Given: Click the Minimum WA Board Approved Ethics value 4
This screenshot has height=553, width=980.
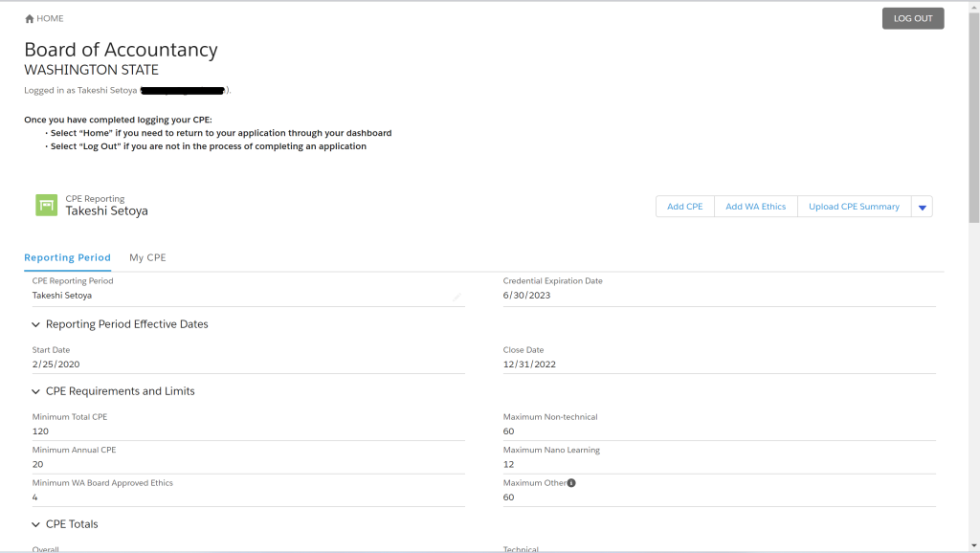Looking at the screenshot, I should [35, 498].
